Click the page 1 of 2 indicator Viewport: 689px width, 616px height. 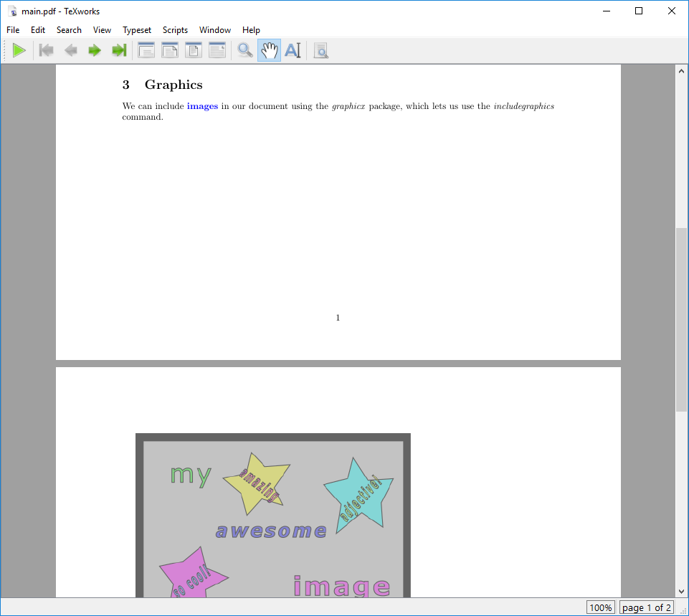[647, 607]
